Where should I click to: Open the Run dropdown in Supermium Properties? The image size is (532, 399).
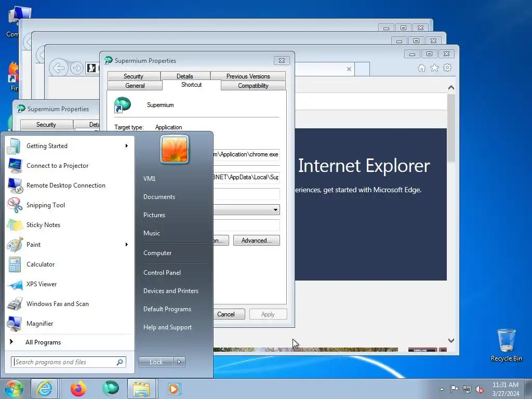tap(275, 210)
